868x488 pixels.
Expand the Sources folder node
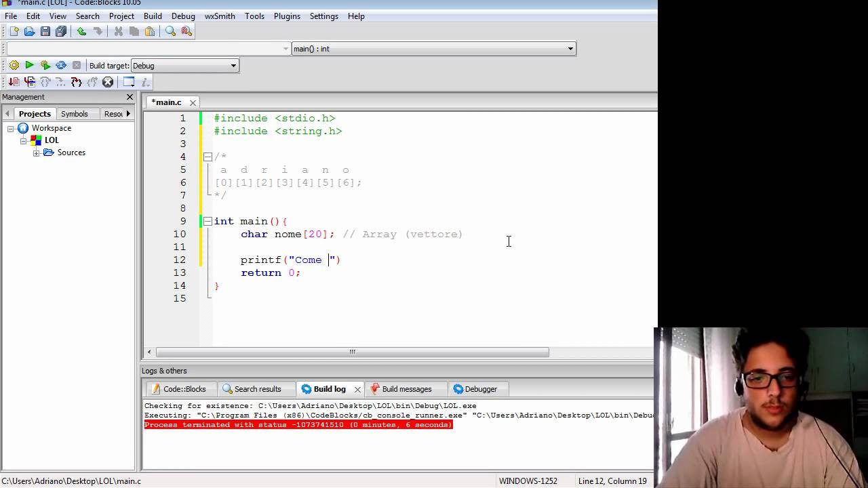tap(37, 153)
